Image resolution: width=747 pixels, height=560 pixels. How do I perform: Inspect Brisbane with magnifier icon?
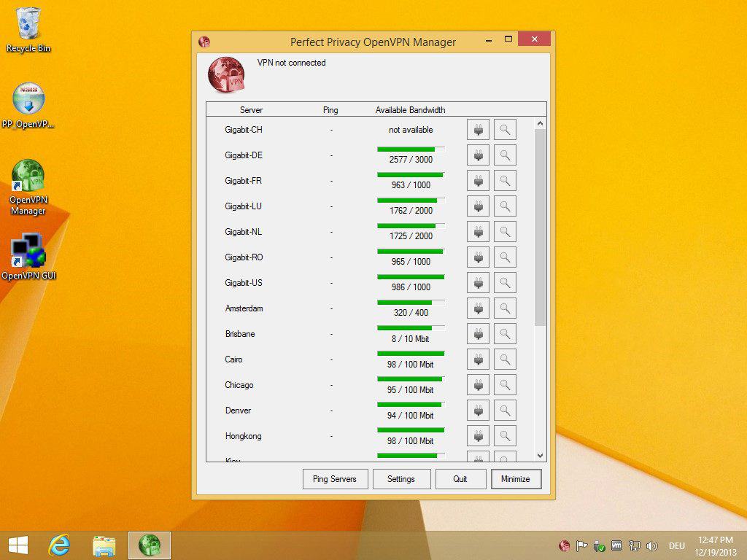tap(505, 334)
